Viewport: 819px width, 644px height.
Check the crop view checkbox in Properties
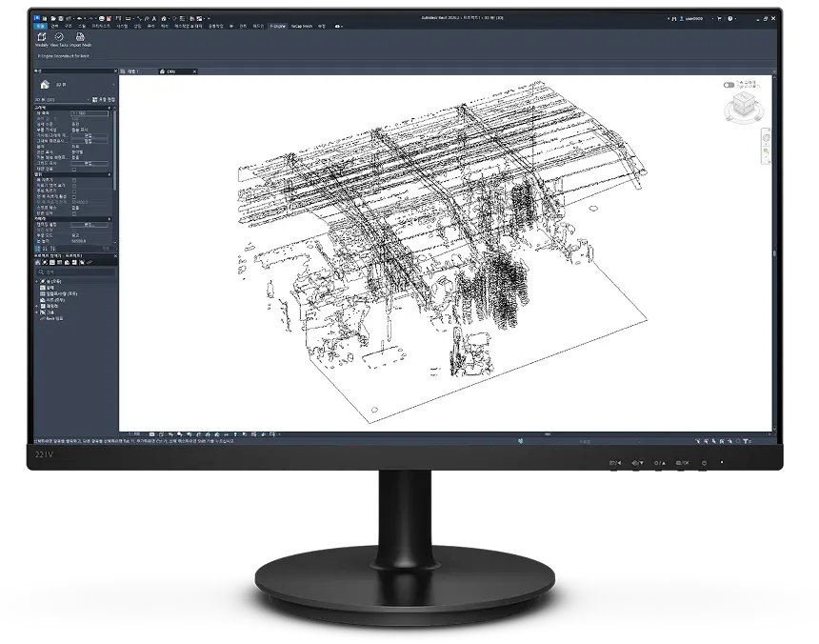72,179
